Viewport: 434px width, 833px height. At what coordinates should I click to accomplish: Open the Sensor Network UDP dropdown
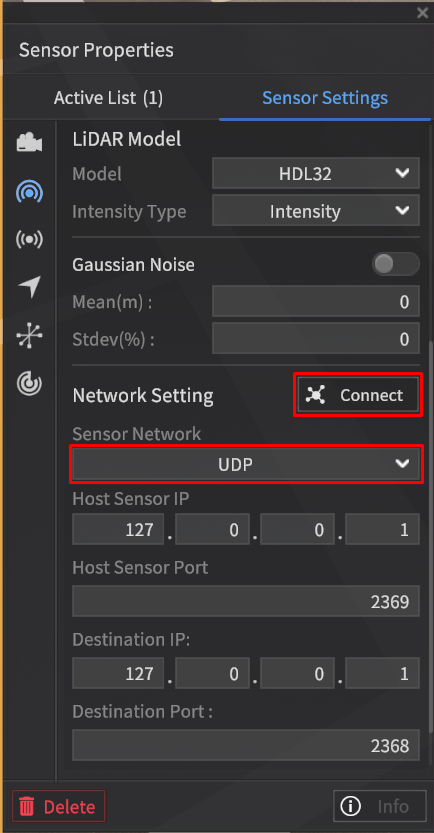tap(246, 464)
